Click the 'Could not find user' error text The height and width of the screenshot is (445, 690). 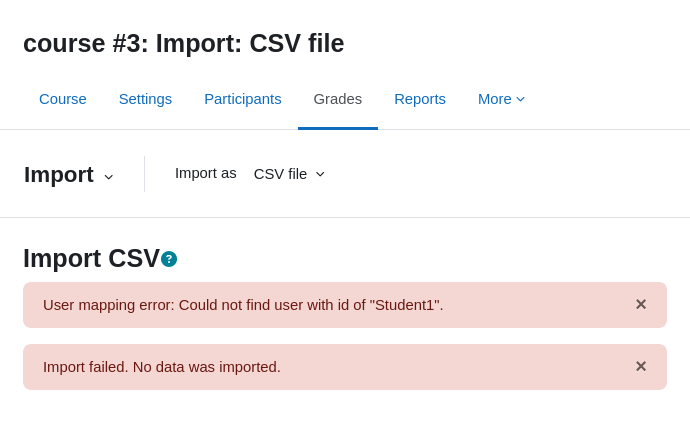pos(243,305)
